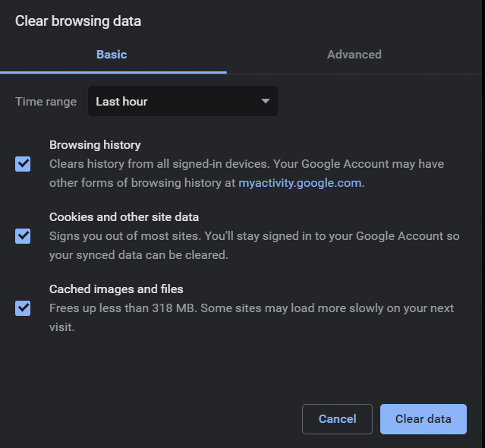This screenshot has height=448, width=485.
Task: Uncheck the Browsing history checkbox
Action: pyautogui.click(x=23, y=164)
